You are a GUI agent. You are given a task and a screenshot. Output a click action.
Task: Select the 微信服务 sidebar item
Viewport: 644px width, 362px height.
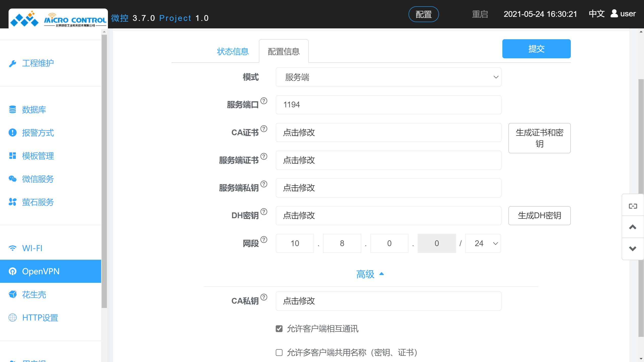[38, 179]
